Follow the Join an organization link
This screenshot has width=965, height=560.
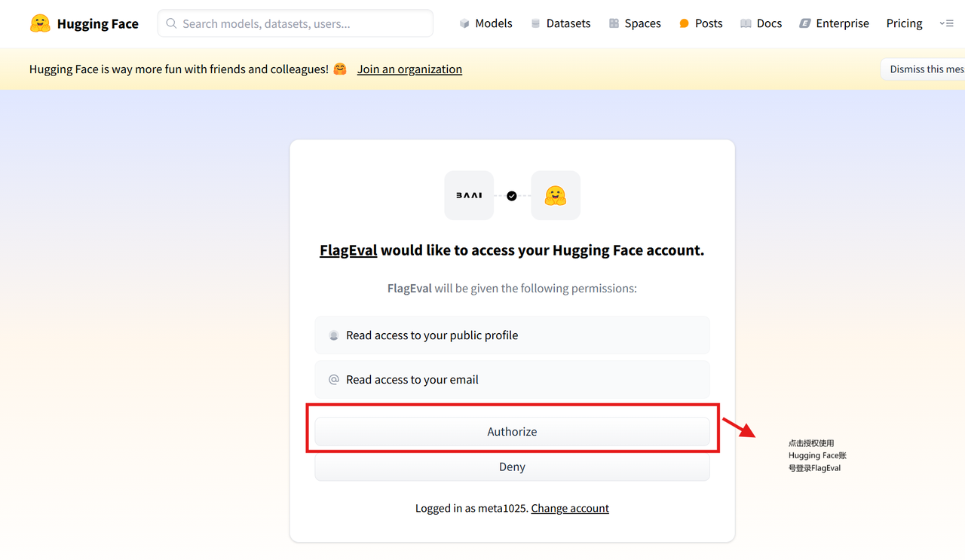[x=409, y=69]
